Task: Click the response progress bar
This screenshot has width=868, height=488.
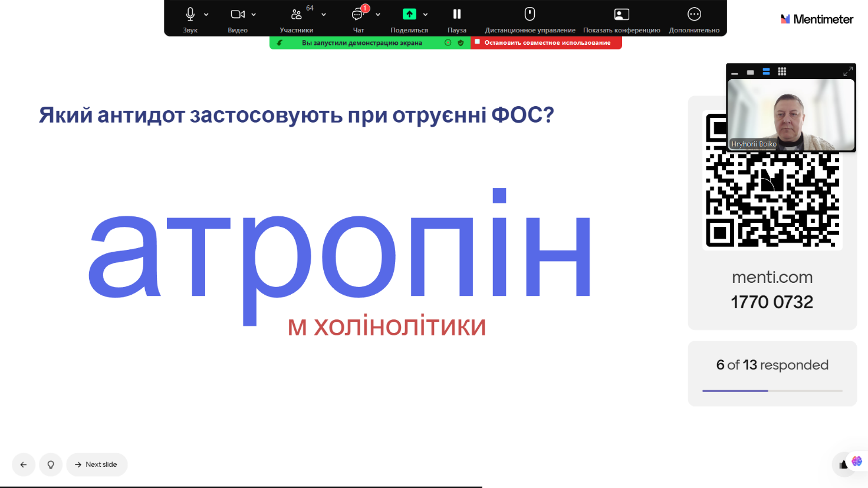Action: 772,391
